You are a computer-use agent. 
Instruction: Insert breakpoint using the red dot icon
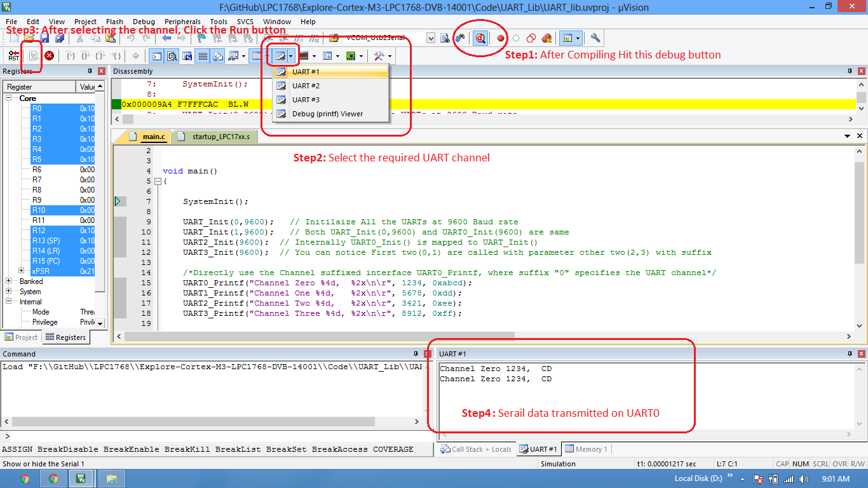coord(501,38)
